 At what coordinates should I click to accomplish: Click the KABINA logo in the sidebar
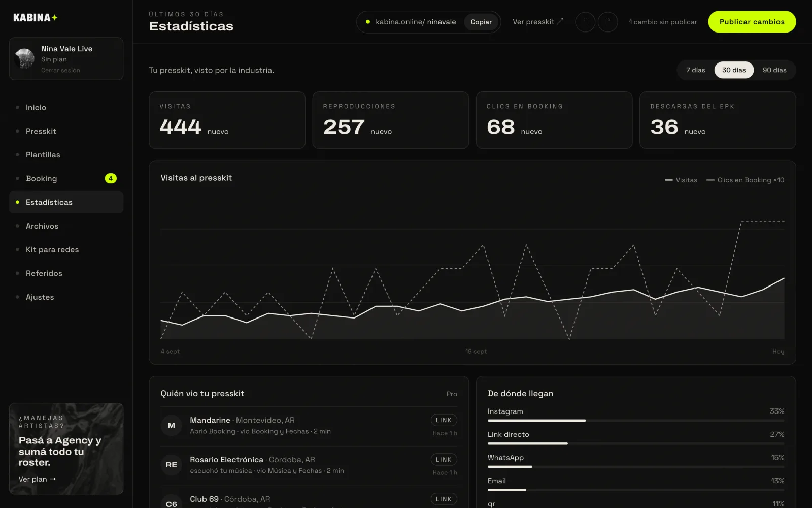click(x=35, y=18)
